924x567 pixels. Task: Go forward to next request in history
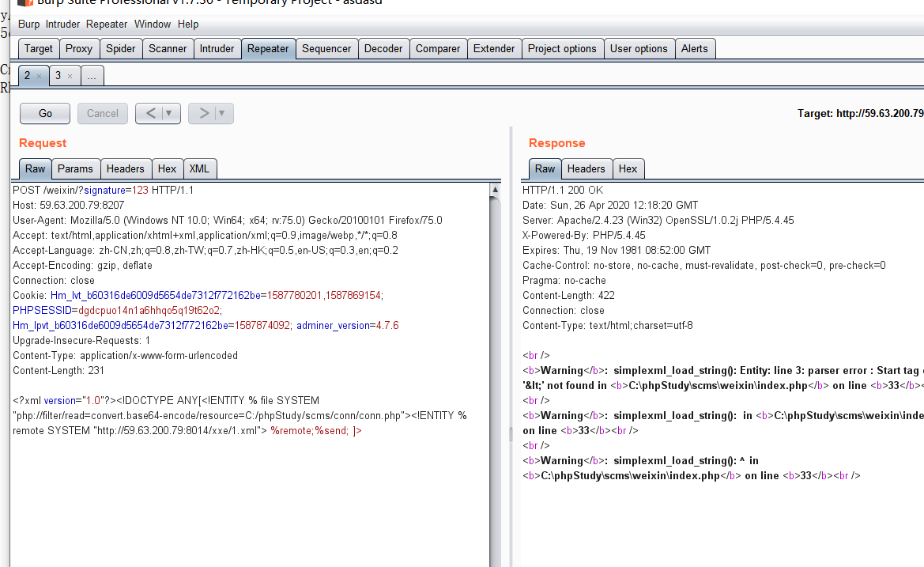tap(203, 113)
